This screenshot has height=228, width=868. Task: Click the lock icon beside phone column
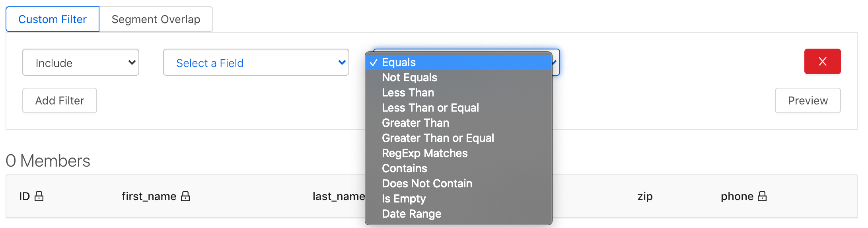[x=762, y=196]
